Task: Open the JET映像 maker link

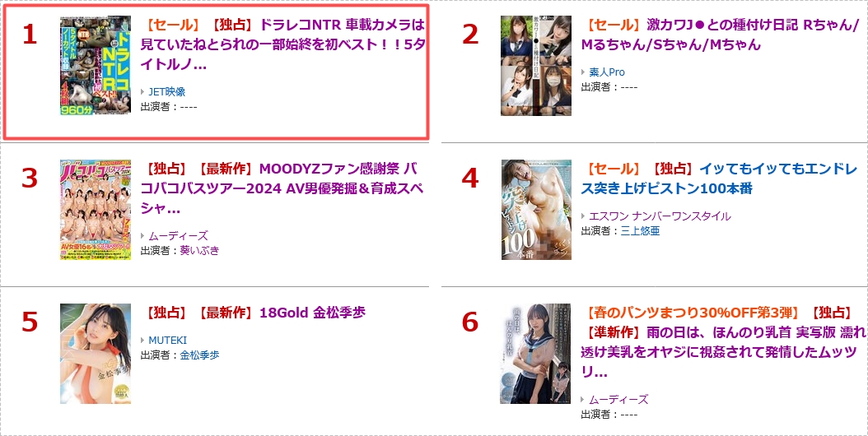Action: pos(166,92)
